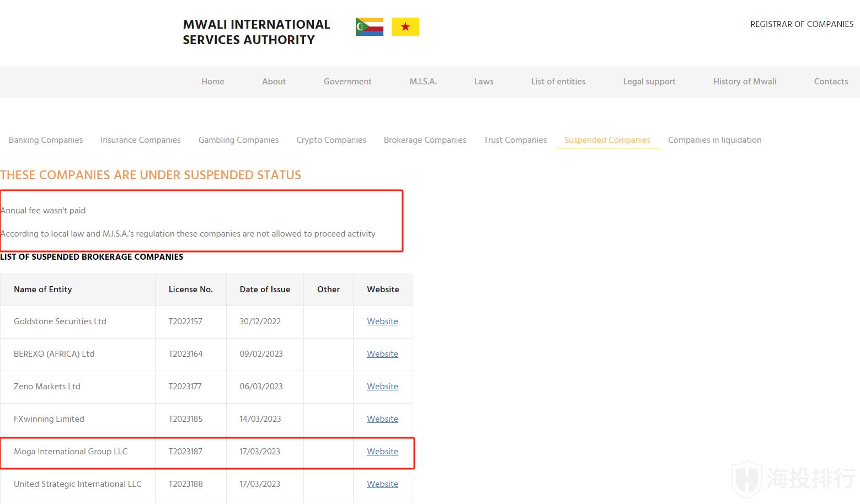Navigate to Legal support
The height and width of the screenshot is (504, 860).
tap(649, 82)
